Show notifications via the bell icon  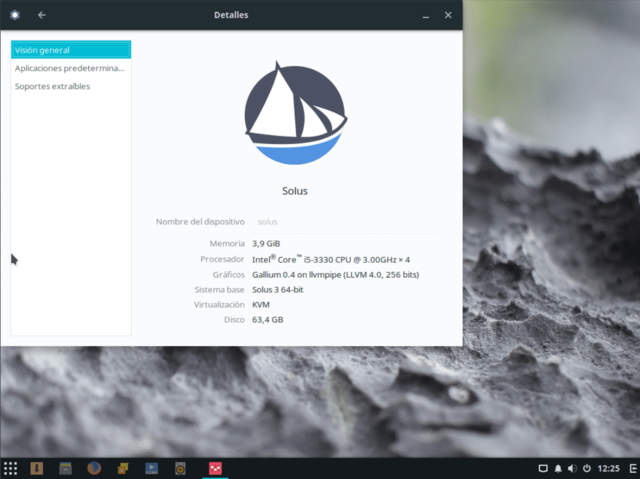(558, 468)
